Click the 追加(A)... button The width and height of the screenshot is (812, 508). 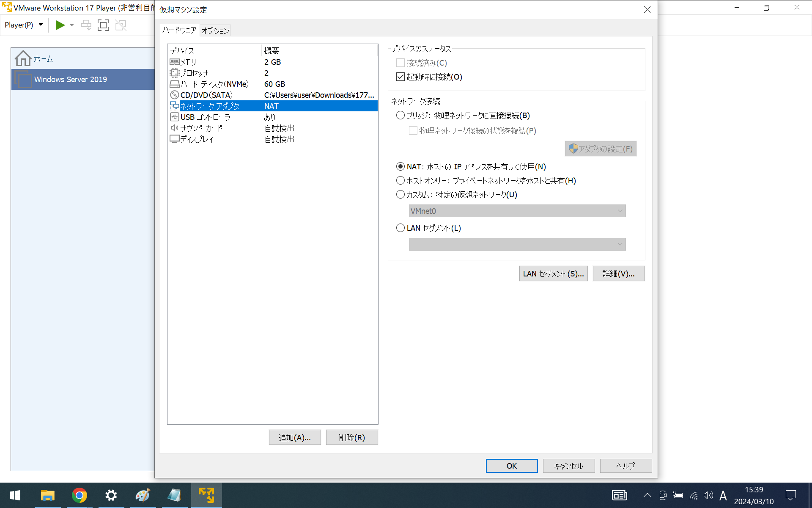tap(294, 437)
